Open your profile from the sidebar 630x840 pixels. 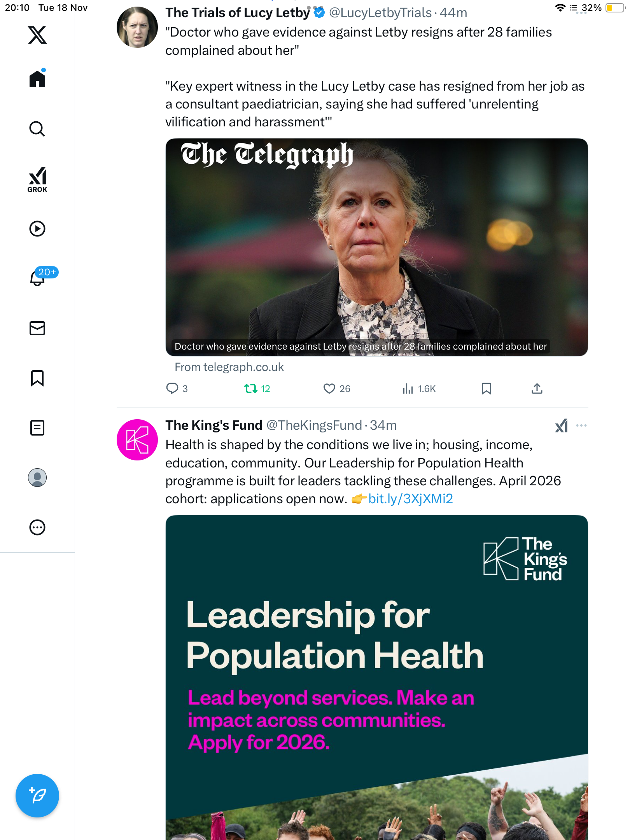coord(37,478)
